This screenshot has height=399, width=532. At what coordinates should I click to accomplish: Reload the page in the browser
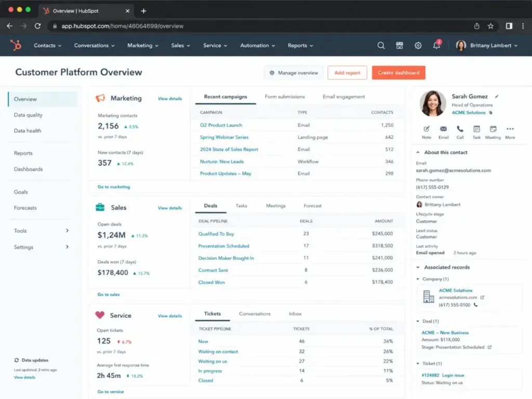pyautogui.click(x=37, y=26)
